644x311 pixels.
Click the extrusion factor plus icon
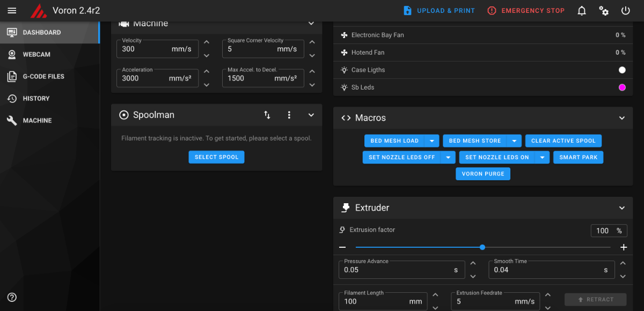point(624,247)
